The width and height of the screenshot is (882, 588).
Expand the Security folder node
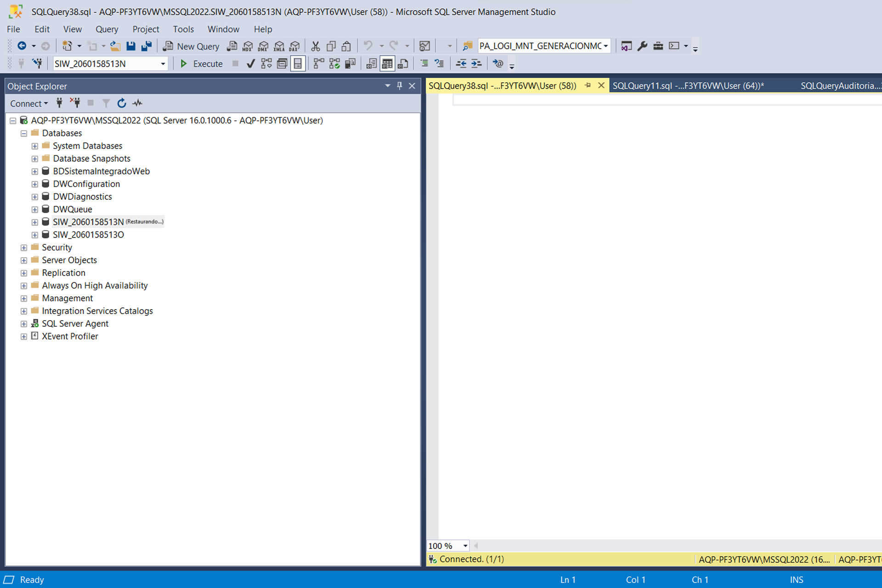(24, 248)
